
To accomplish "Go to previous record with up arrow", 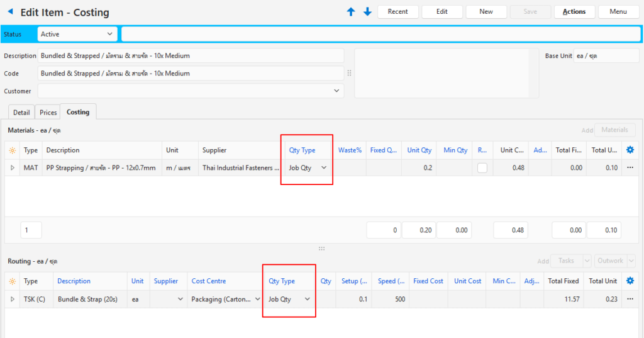I will [x=351, y=12].
